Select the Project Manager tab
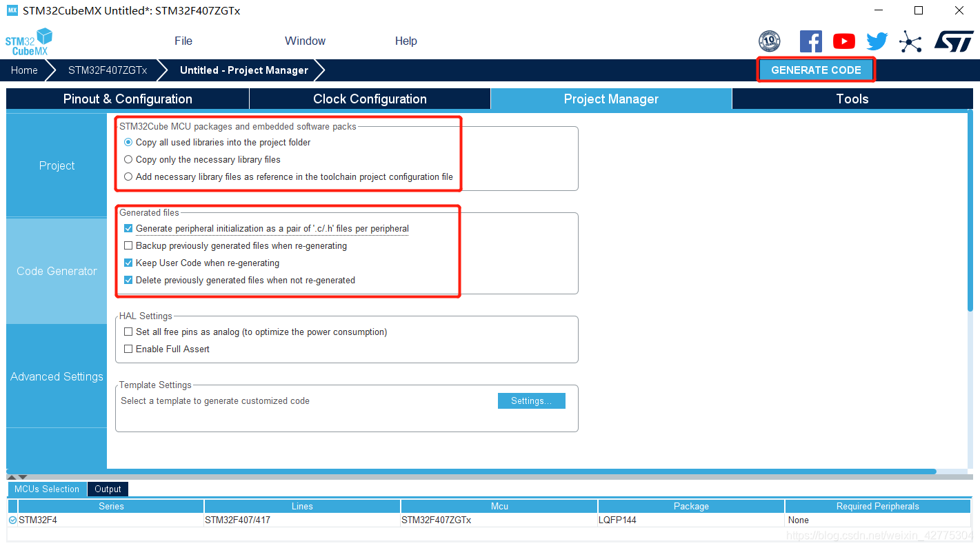 coord(611,99)
